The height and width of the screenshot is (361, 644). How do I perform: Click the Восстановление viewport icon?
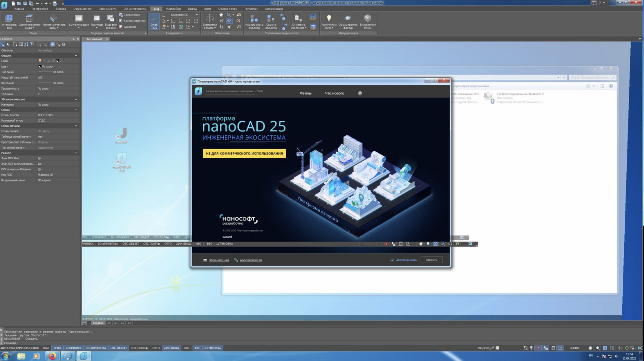[x=121, y=21]
